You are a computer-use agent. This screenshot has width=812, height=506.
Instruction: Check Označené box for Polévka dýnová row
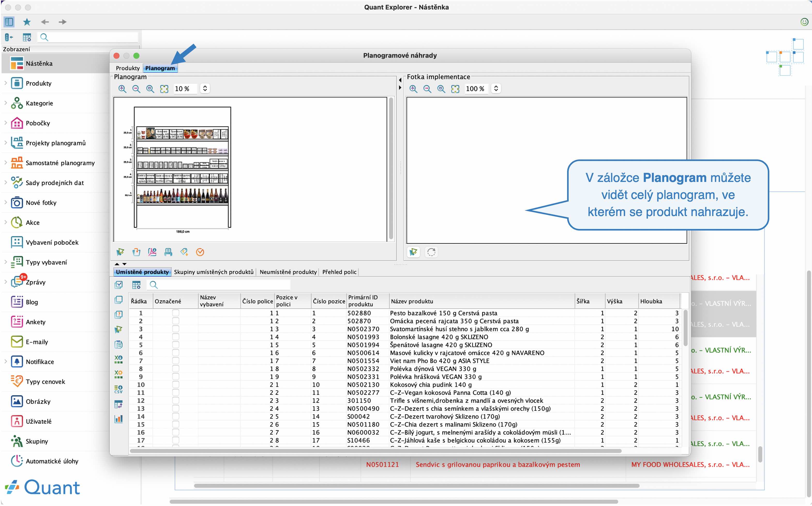[x=175, y=369]
